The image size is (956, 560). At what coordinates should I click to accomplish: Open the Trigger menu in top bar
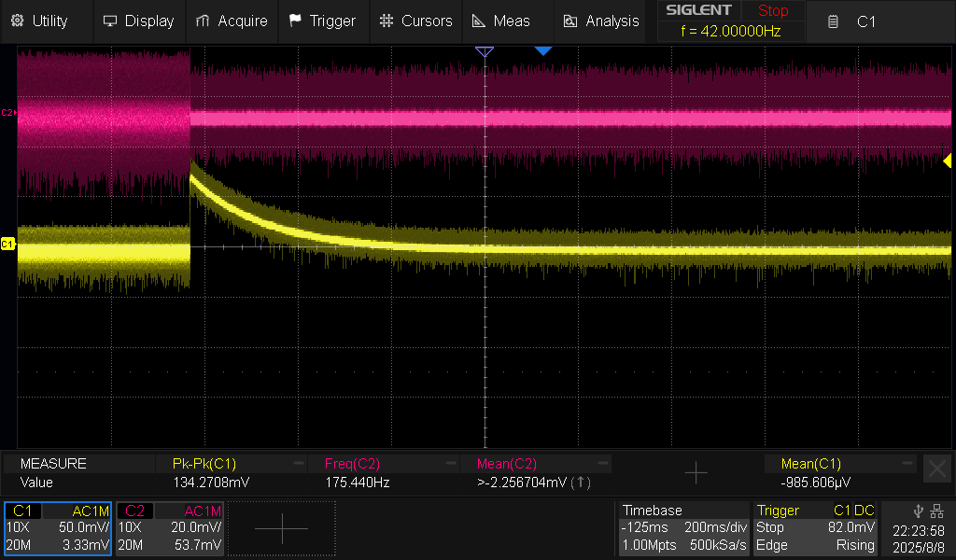[322, 21]
